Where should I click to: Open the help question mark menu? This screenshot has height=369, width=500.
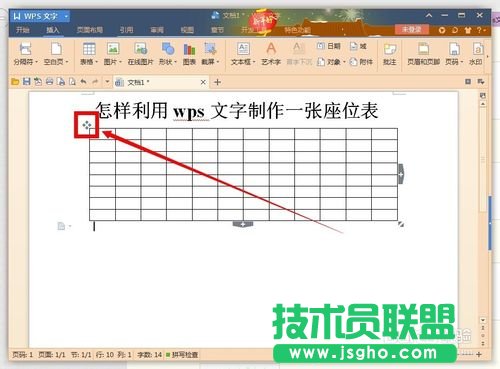[x=481, y=30]
